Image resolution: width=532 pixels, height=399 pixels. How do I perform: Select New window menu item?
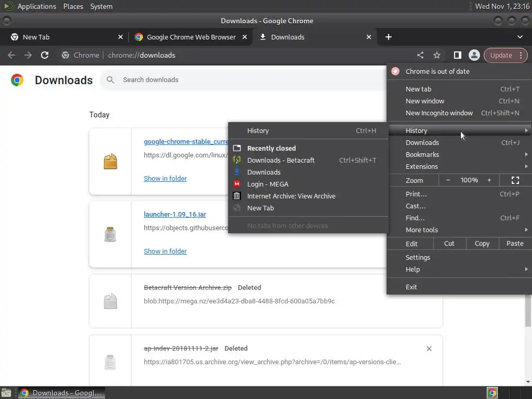pyautogui.click(x=459, y=101)
